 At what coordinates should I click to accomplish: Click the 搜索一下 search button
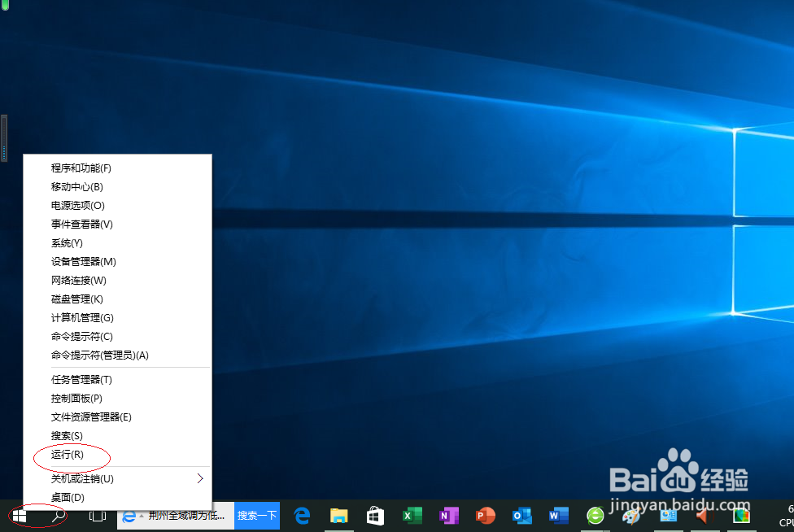click(x=256, y=516)
